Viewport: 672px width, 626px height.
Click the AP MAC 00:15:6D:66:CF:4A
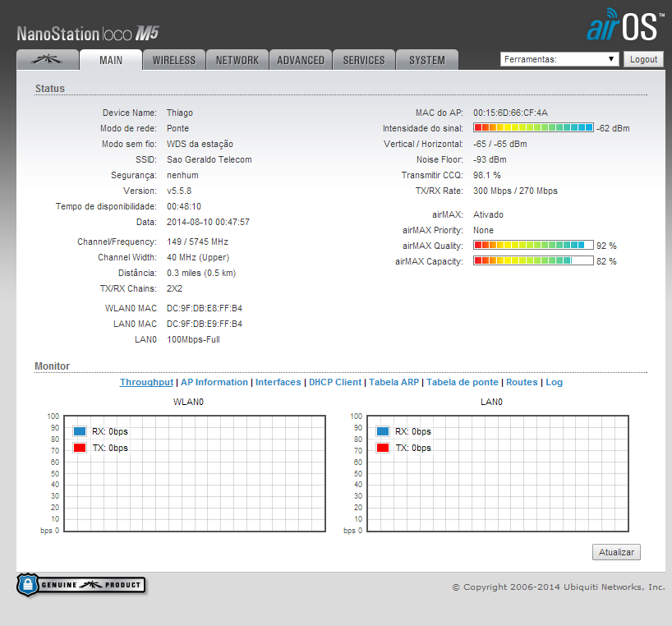pos(510,113)
